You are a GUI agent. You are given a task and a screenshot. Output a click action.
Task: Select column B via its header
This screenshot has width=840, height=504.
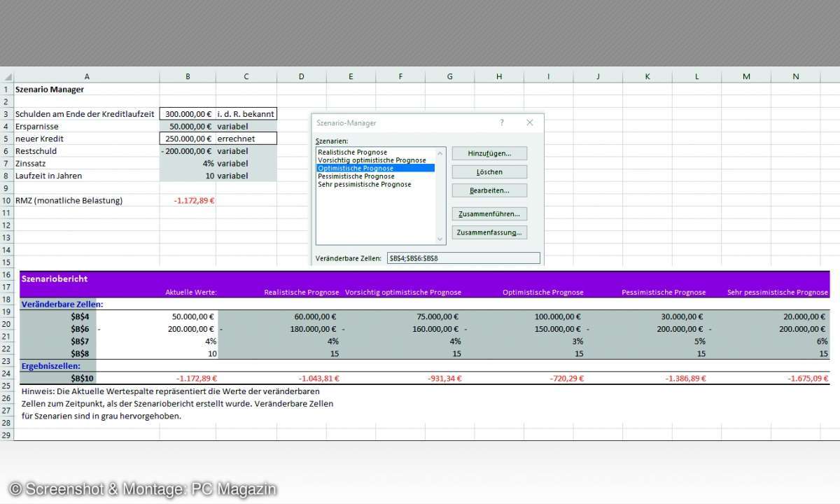188,77
